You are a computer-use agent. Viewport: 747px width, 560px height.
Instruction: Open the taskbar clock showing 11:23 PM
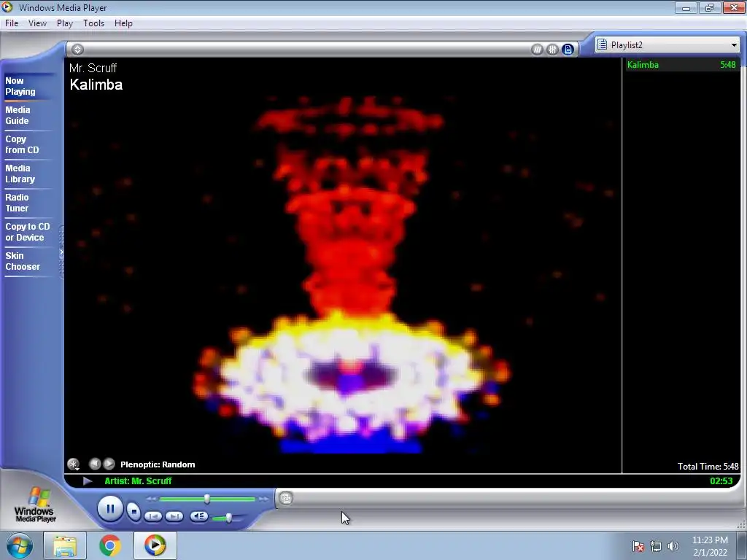710,546
